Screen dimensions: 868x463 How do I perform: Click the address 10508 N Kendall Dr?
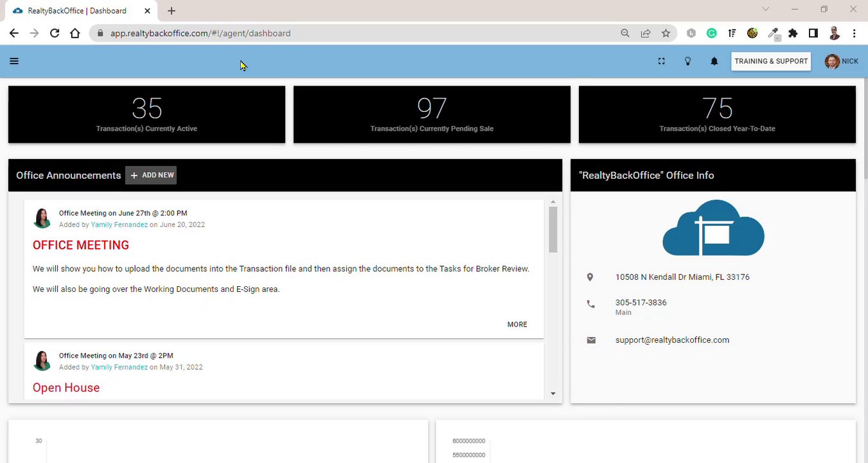(682, 277)
